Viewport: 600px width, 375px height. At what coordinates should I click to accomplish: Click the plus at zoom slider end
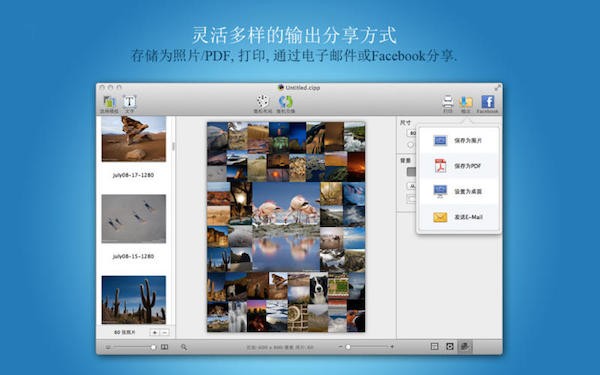pos(392,347)
